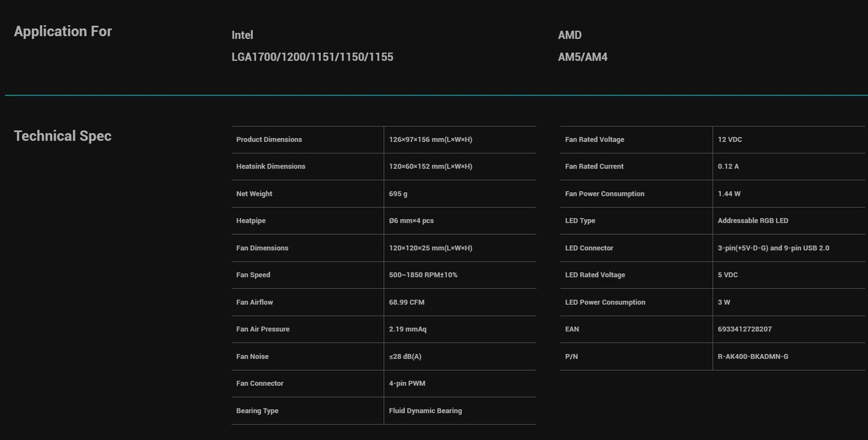Click the AM5/AM4 socket text
Viewport: 868px width, 440px height.
583,57
